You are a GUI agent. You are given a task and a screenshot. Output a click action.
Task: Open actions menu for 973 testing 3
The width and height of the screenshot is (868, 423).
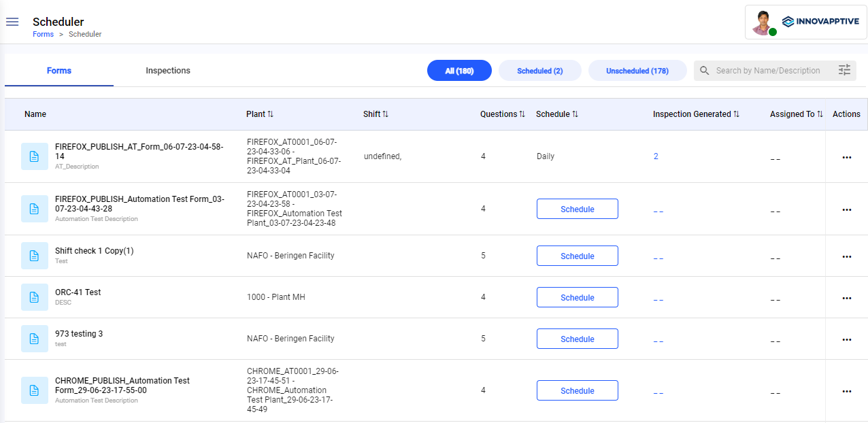[x=846, y=339]
